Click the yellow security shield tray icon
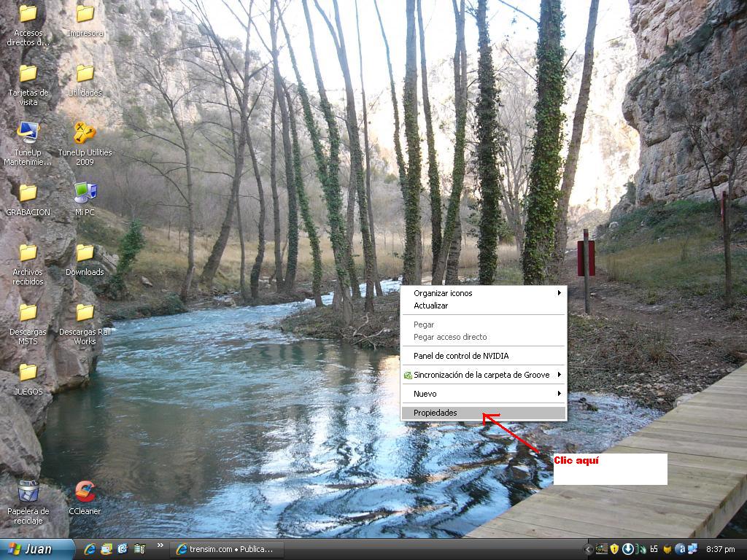The image size is (747, 560). click(615, 549)
